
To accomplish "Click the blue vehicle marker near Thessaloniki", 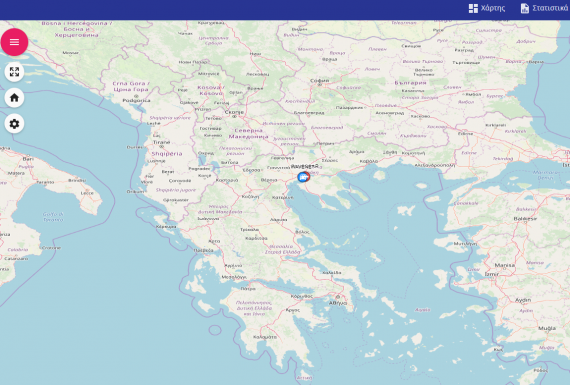I will [302, 177].
